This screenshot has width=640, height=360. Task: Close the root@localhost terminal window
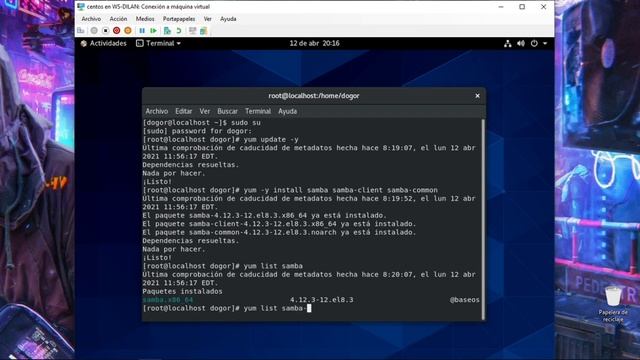[477, 96]
